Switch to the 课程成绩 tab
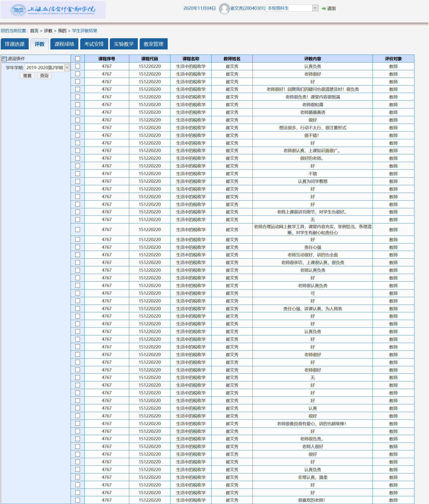Screen dimensions: 429x504 coord(64,44)
